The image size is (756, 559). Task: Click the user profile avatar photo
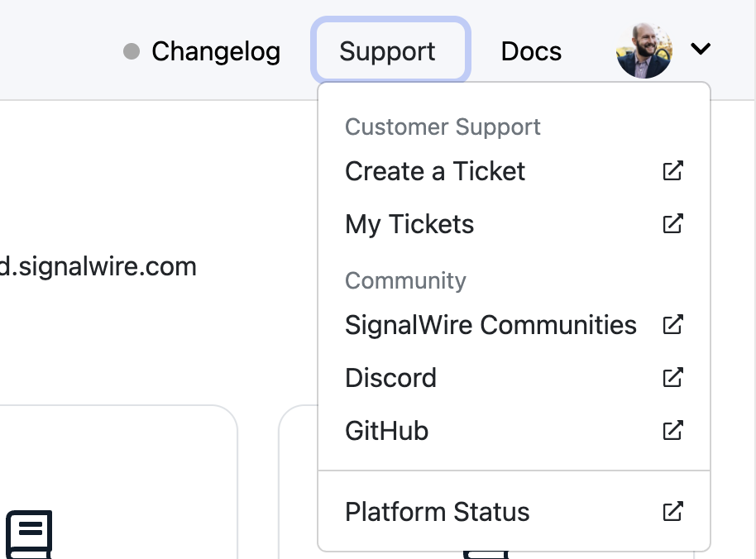click(644, 51)
